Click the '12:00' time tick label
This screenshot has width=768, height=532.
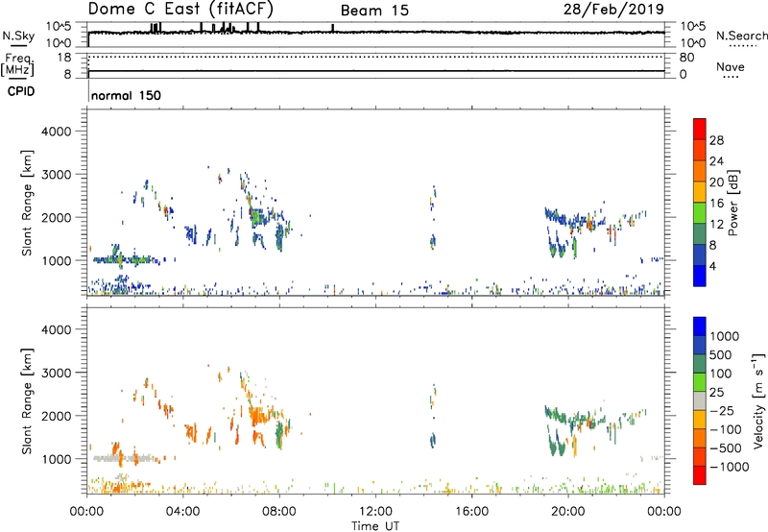pyautogui.click(x=375, y=512)
